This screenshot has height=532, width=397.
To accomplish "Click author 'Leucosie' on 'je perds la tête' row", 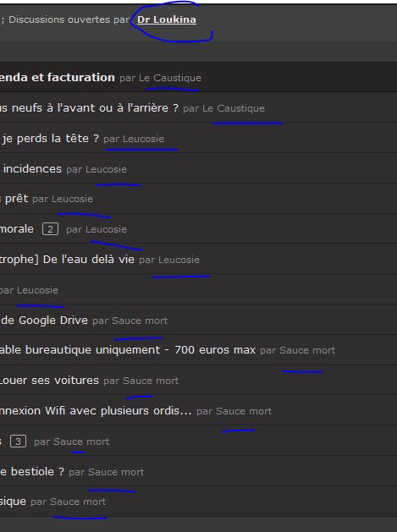I will (x=143, y=139).
